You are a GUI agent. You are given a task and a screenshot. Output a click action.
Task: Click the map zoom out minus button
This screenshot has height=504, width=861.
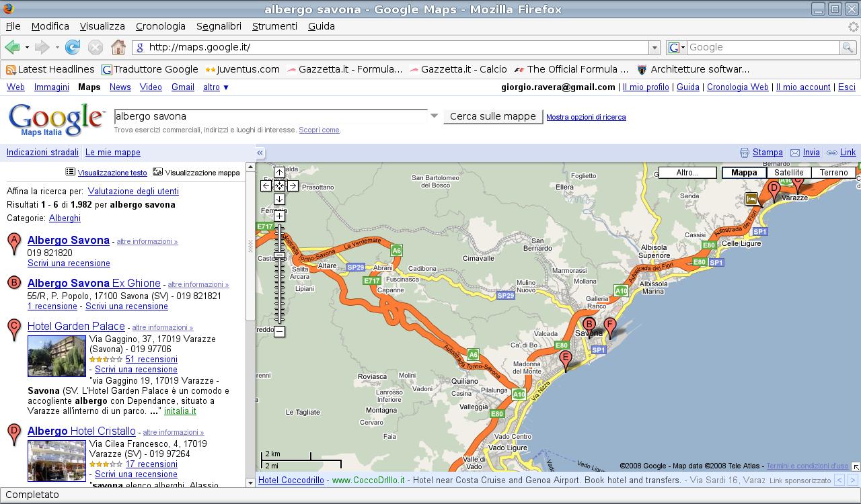[x=279, y=331]
